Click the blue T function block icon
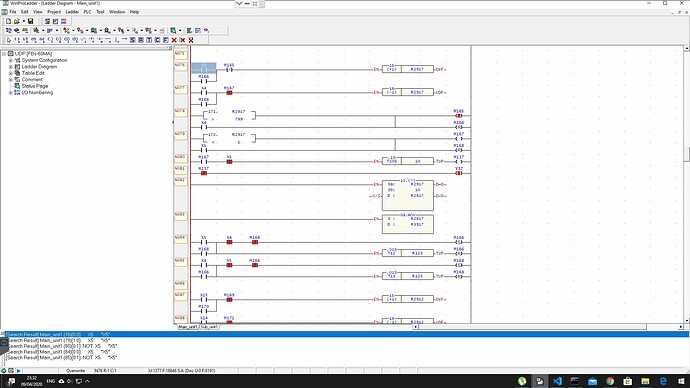Screen dimensions: 690x388 (x=149, y=40)
